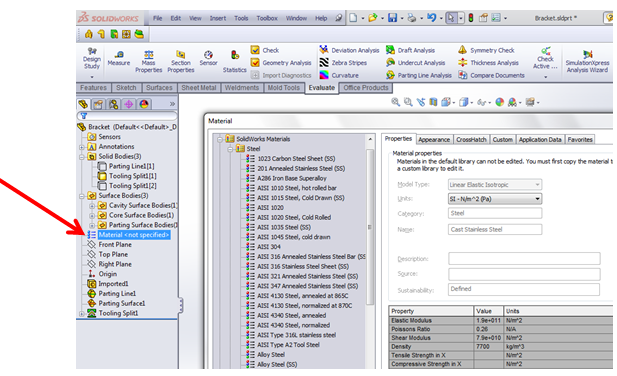
Task: Select Tooling Split1[1] solid body
Action: point(133,176)
